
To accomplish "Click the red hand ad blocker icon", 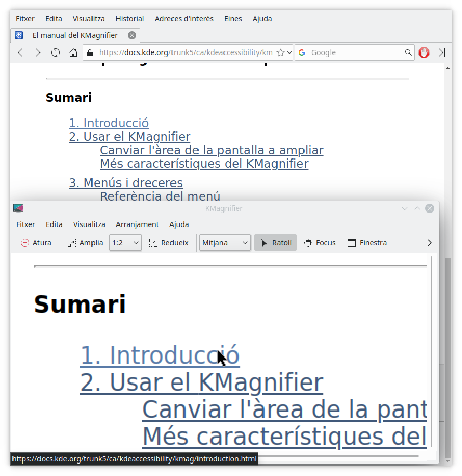I will [x=424, y=52].
